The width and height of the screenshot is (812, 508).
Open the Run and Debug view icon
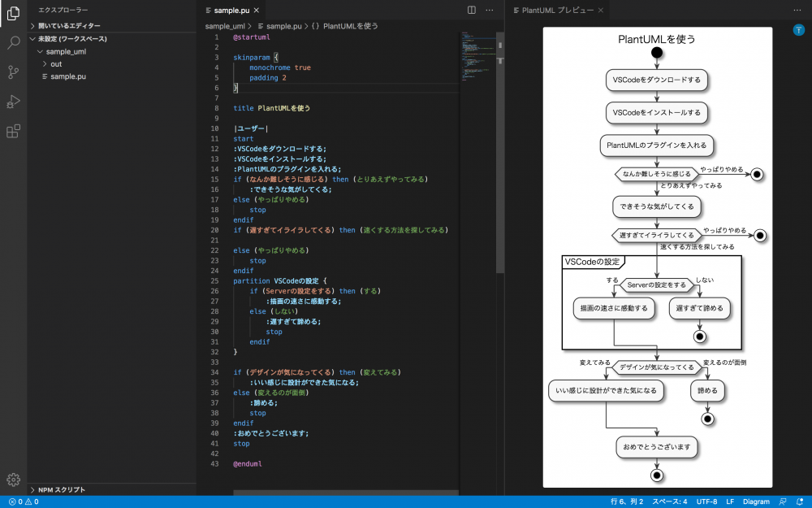click(14, 102)
